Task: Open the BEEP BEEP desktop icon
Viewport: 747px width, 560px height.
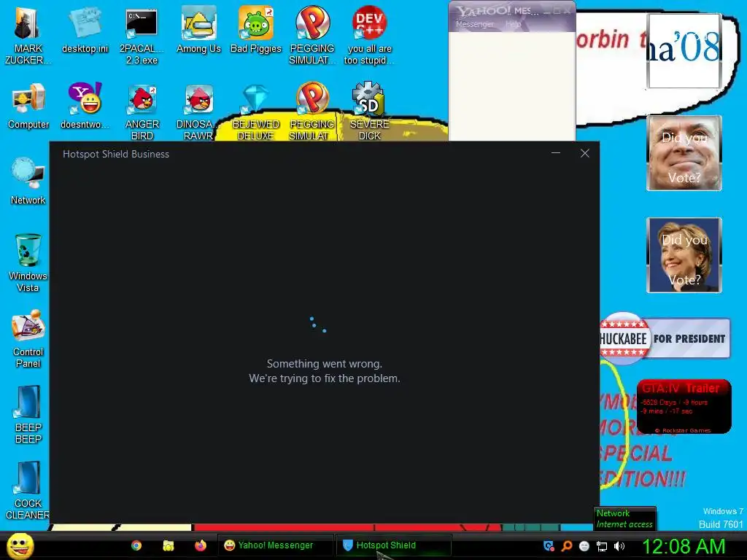Action: (28, 414)
